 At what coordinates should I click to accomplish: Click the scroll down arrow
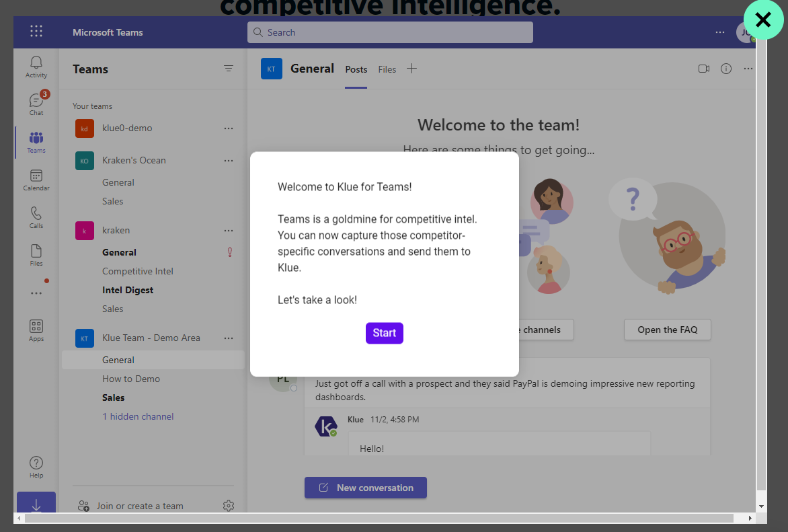point(761,506)
